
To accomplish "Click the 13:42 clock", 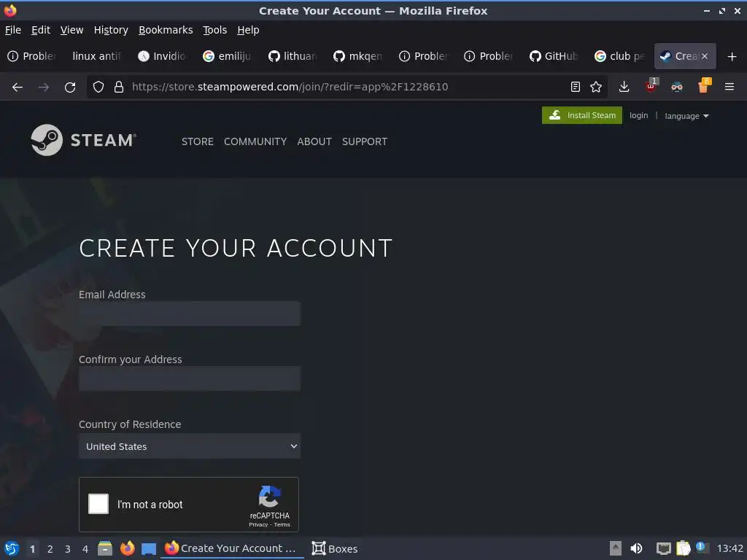I will [729, 548].
